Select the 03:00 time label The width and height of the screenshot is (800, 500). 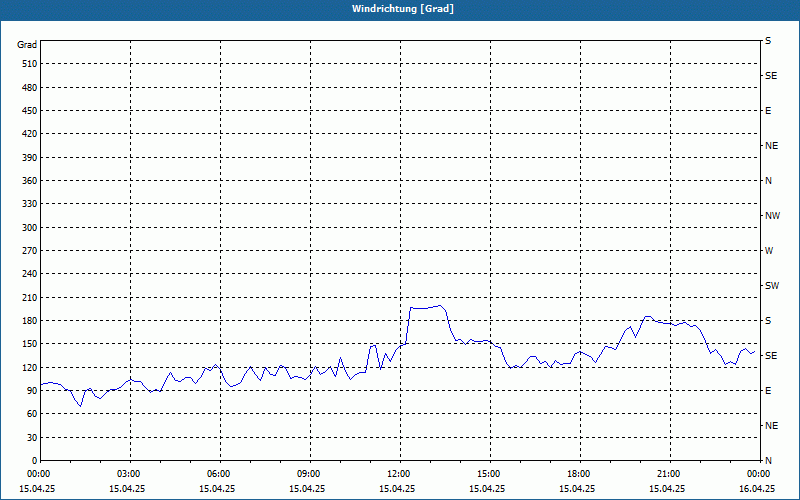click(130, 473)
